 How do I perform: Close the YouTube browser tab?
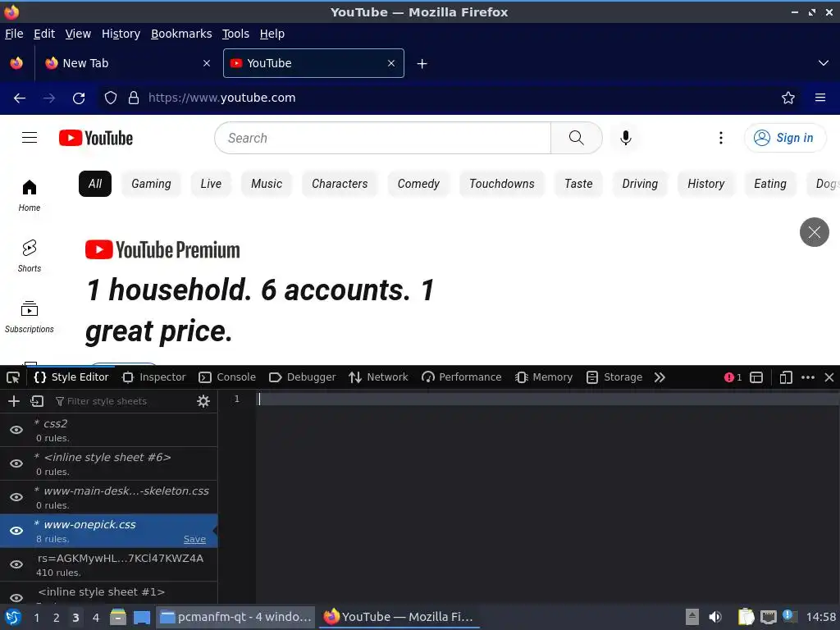pyautogui.click(x=391, y=63)
